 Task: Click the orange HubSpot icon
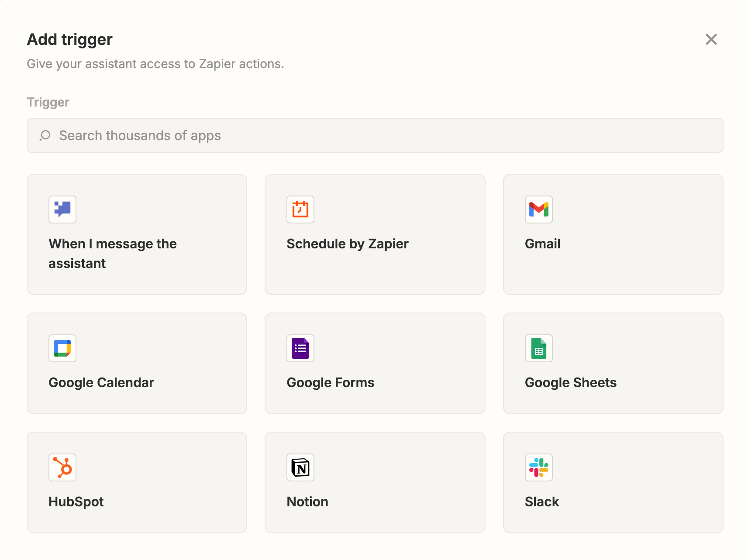62,467
